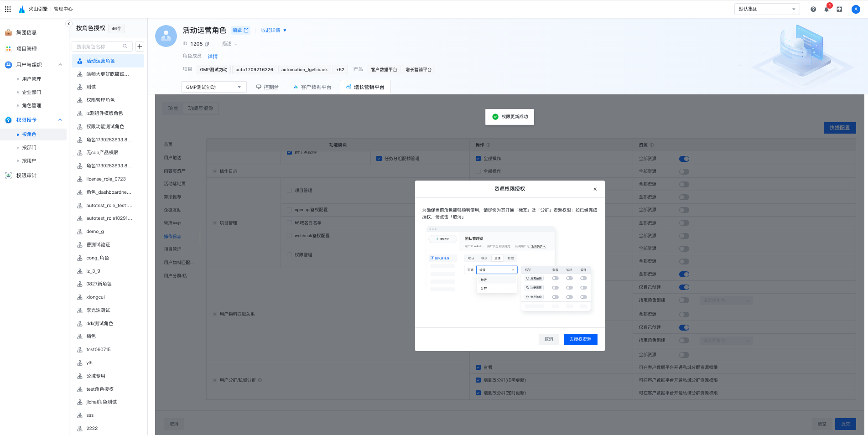This screenshot has height=435, width=868.
Task: Click the Volcano Engine logo
Action: tap(21, 9)
